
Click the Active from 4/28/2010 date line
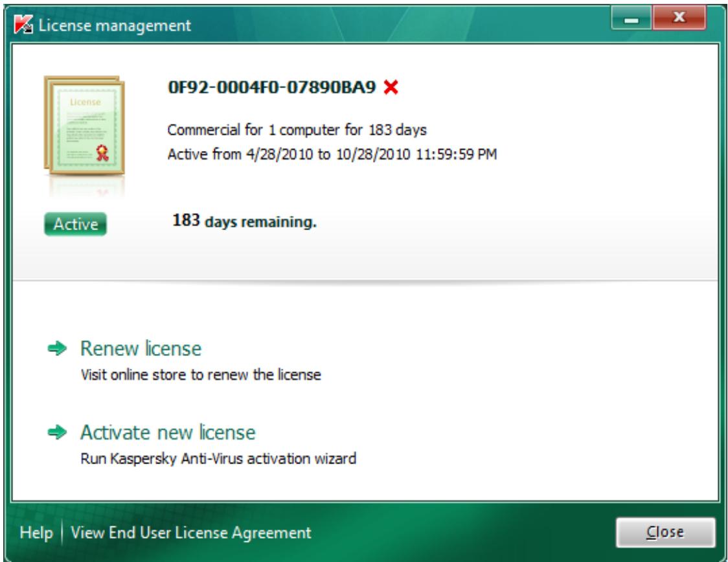[332, 154]
